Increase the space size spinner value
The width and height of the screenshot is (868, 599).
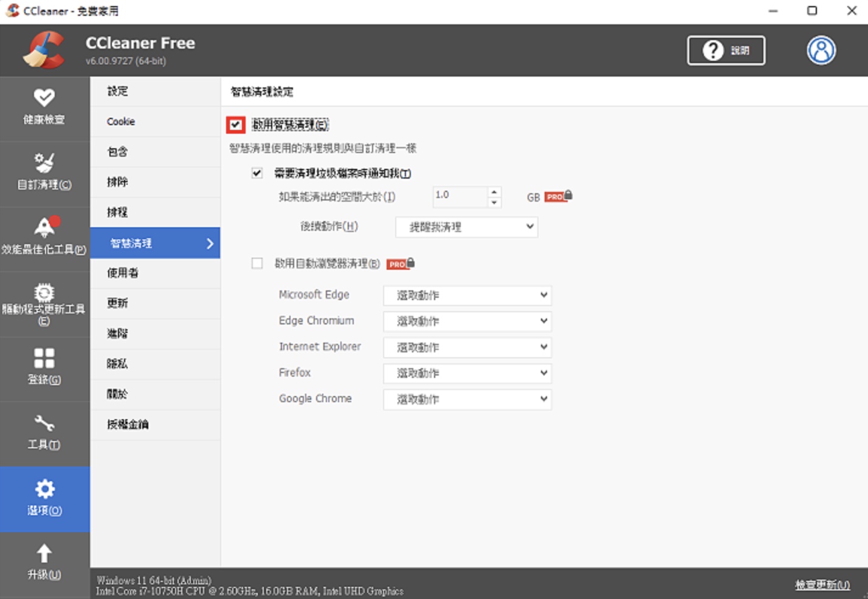point(494,192)
